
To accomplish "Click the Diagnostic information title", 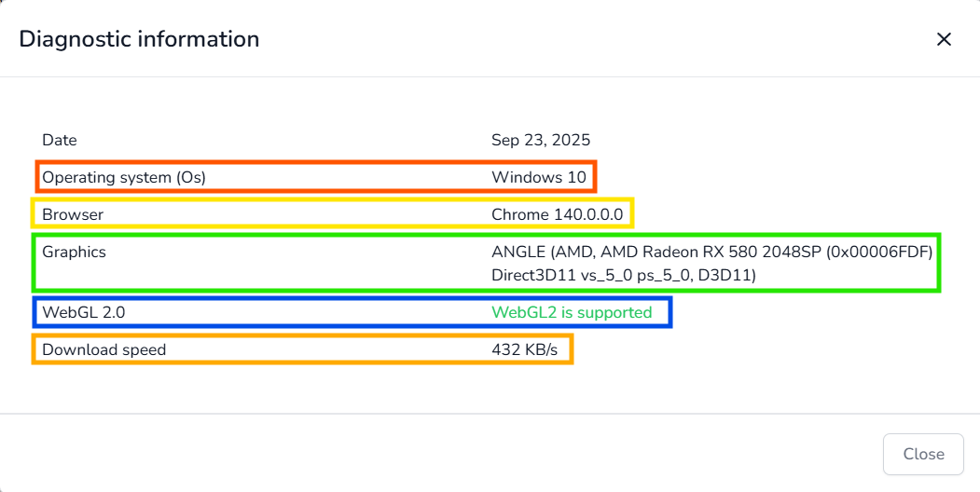I will (x=139, y=39).
